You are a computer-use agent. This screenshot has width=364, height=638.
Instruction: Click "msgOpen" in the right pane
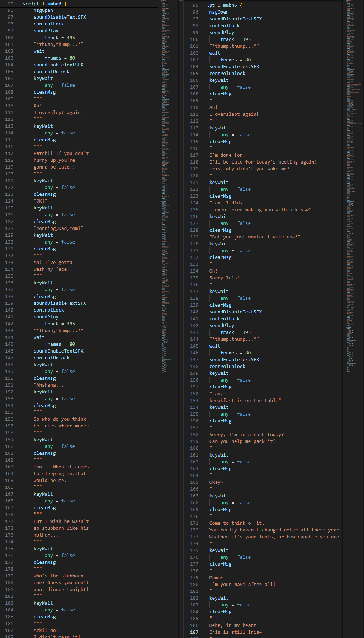pyautogui.click(x=219, y=12)
